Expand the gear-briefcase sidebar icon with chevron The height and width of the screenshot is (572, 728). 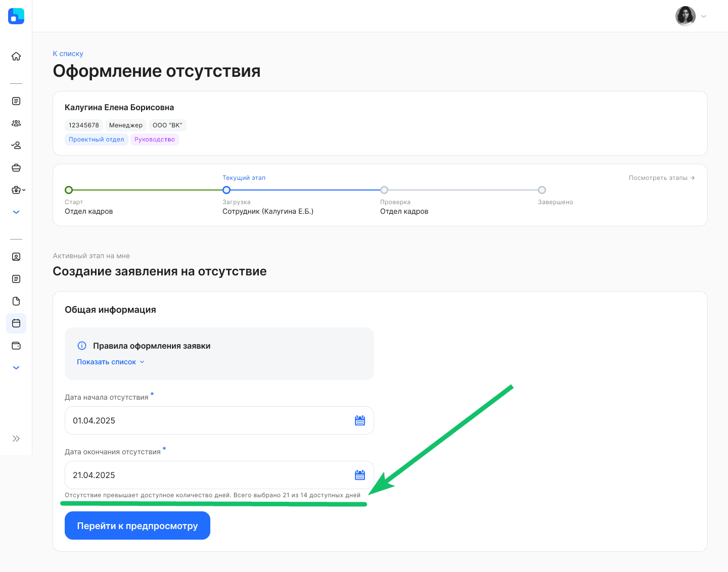click(x=18, y=190)
